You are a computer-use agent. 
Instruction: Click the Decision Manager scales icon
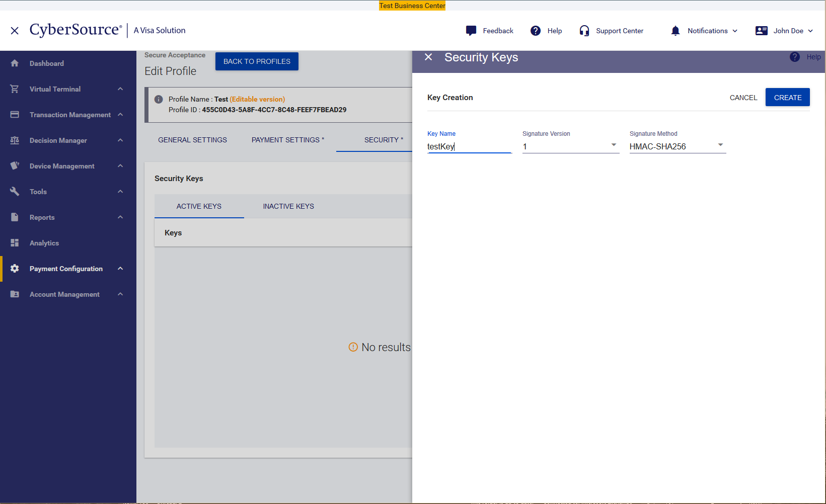(x=15, y=140)
